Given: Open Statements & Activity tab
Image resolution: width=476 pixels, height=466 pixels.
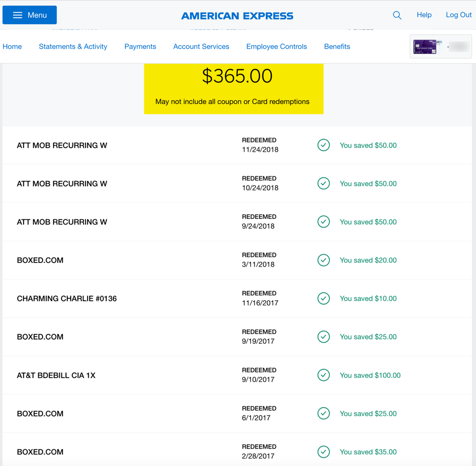Looking at the screenshot, I should (73, 47).
